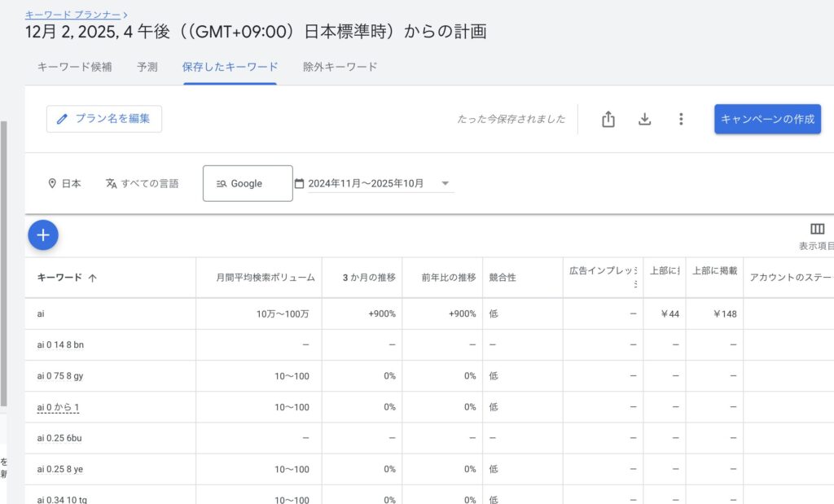This screenshot has height=504, width=834.
Task: Change the location filter 日本
Action: click(64, 184)
